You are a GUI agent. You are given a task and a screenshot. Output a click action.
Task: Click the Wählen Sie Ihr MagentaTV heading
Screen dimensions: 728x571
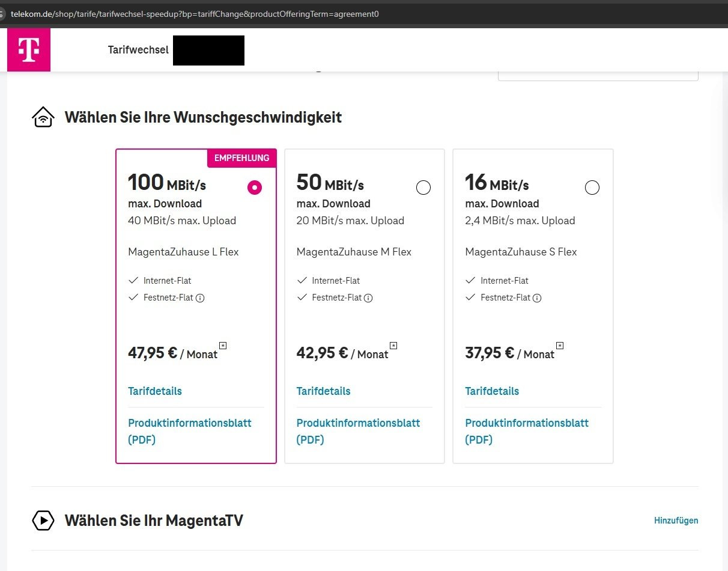tap(154, 521)
